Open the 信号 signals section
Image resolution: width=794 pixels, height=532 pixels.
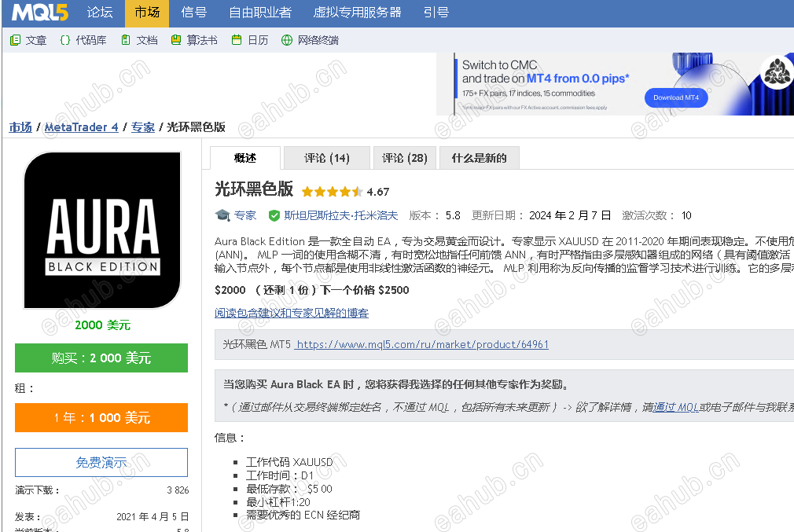pos(194,12)
